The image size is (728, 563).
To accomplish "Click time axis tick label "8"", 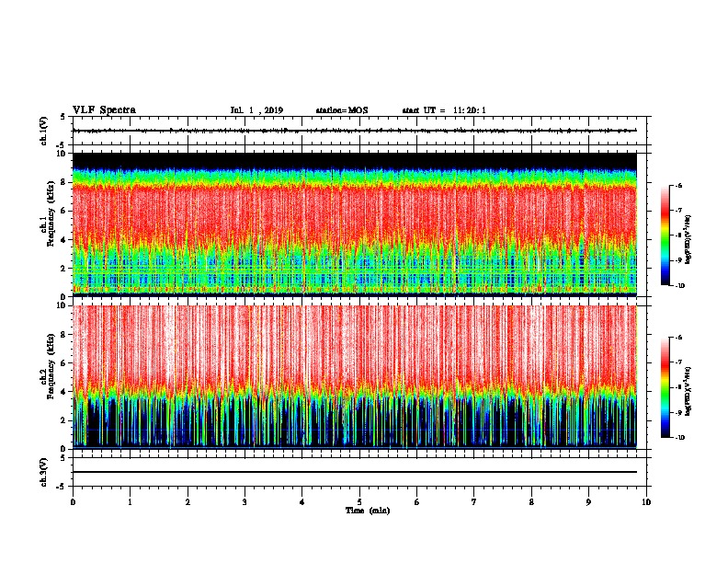I will (531, 502).
